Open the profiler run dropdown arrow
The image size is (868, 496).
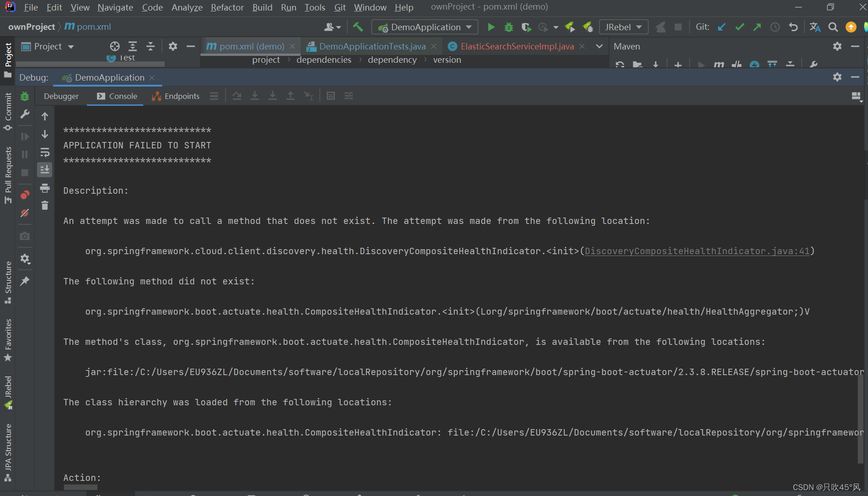555,27
